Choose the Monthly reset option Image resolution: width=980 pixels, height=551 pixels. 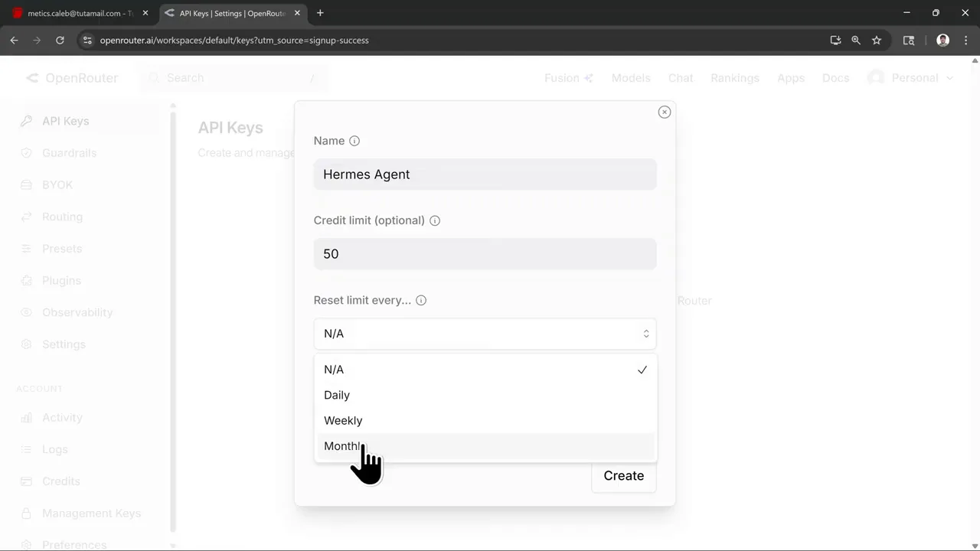[x=485, y=446]
